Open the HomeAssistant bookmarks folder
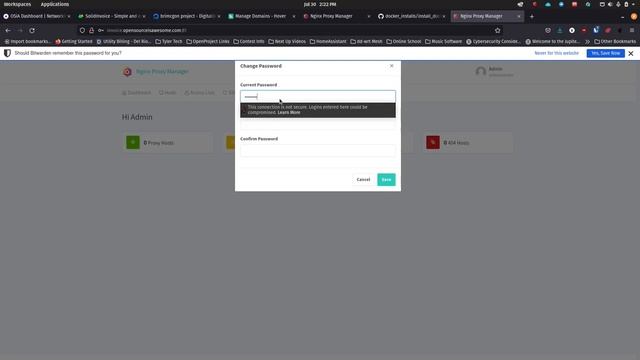640x360 pixels. coord(328,41)
